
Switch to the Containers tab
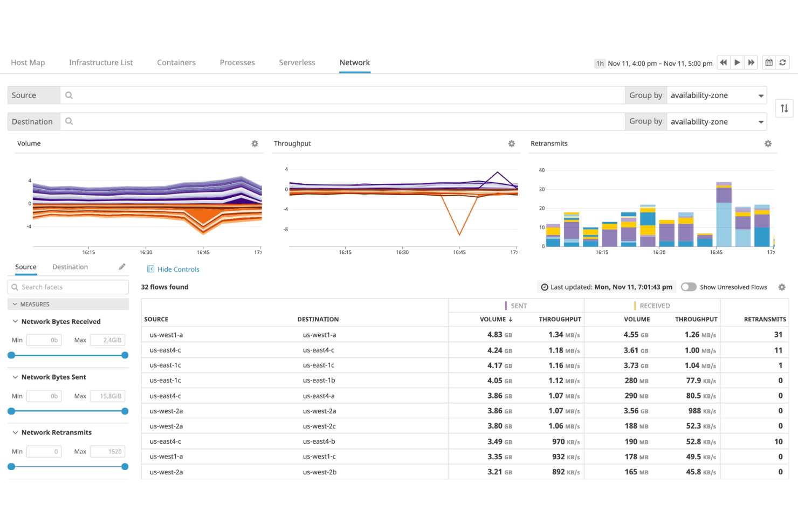click(x=176, y=62)
